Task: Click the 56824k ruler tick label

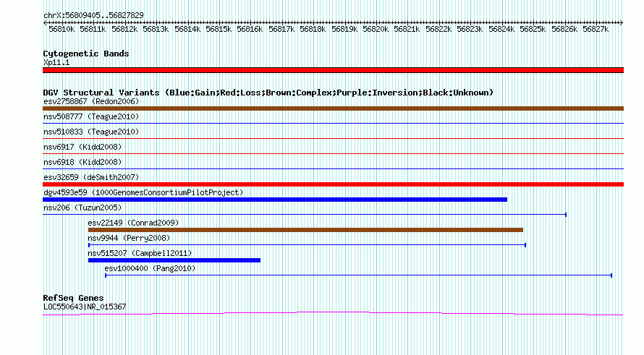Action: click(x=501, y=30)
